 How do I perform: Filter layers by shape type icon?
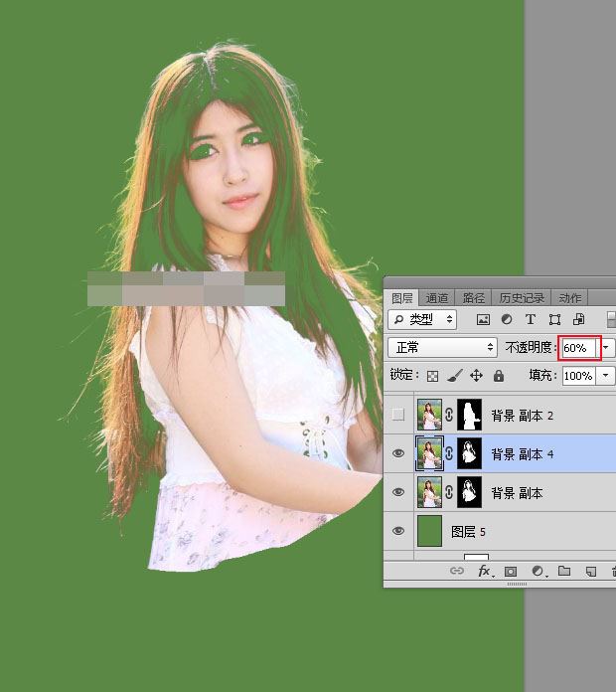(x=554, y=319)
